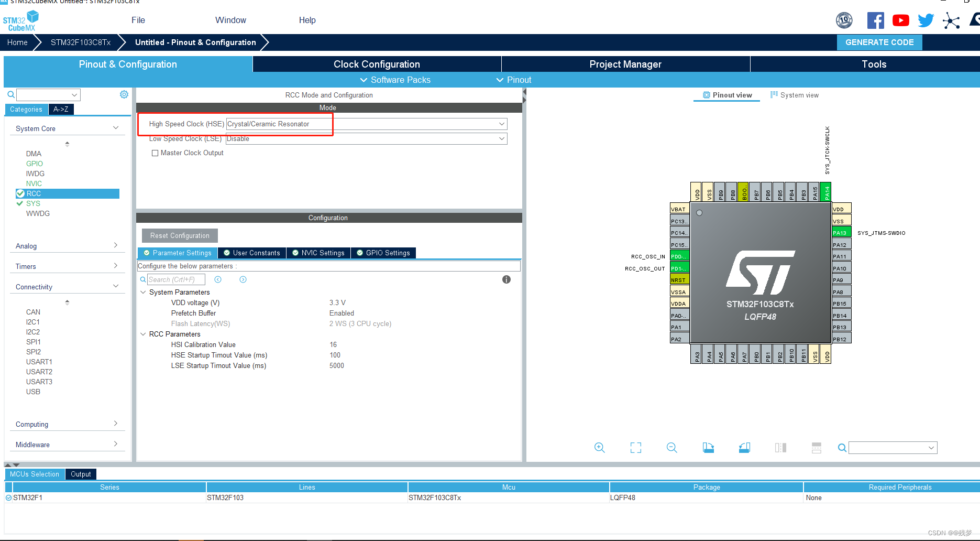Open the Pinout dropdown menu
Screen dimensions: 980x541
(514, 80)
